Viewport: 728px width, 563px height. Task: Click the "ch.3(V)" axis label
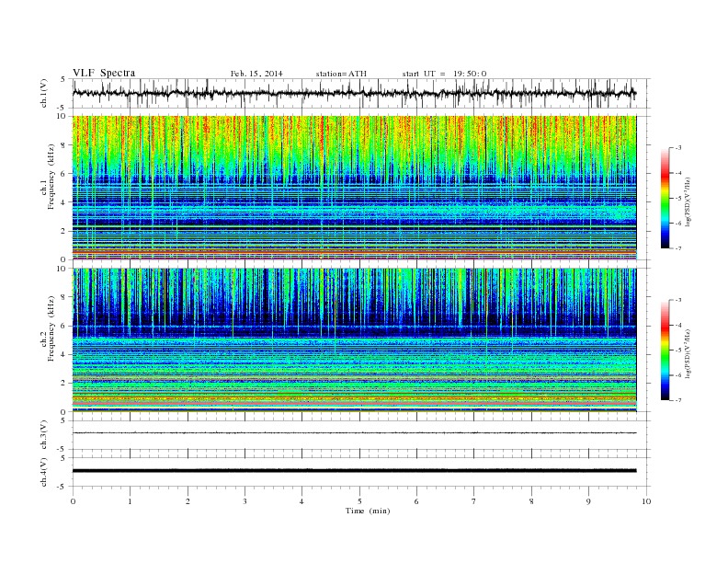pyautogui.click(x=44, y=435)
